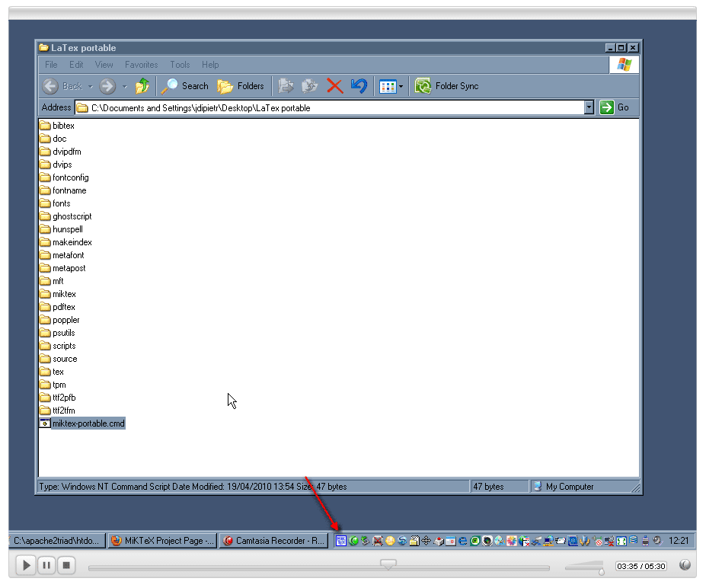Click the Search toolbar button
Viewport: 706px width, 588px height.
tap(184, 86)
